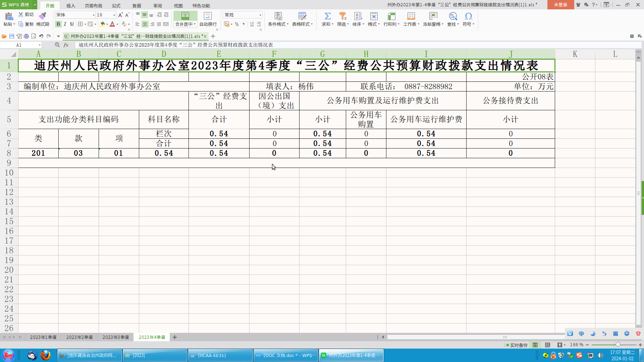Viewport: 644px width, 362px height.
Task: Click the Find (查找) magnifier icon
Action: pos(453,16)
